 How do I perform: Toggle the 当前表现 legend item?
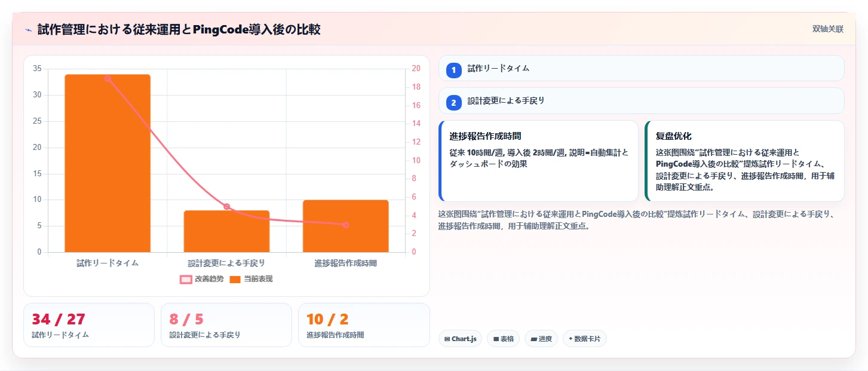(x=251, y=279)
